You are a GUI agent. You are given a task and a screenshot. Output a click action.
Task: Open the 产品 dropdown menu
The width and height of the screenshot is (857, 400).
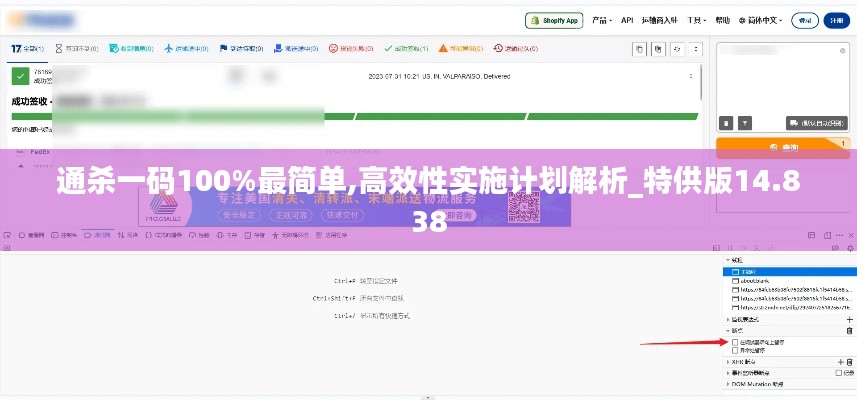[x=602, y=21]
